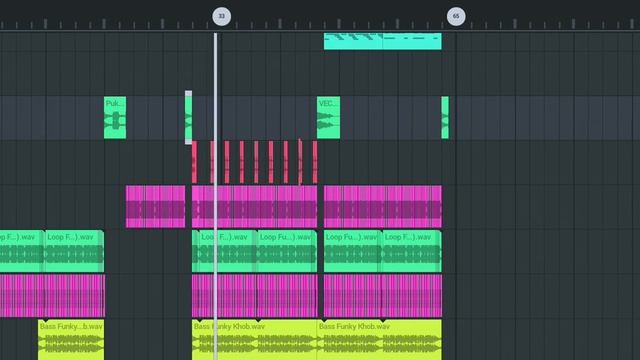This screenshot has width=640, height=360.
Task: Select Loop Fu...).wav clip directly below VEC clip
Action: pos(353,251)
